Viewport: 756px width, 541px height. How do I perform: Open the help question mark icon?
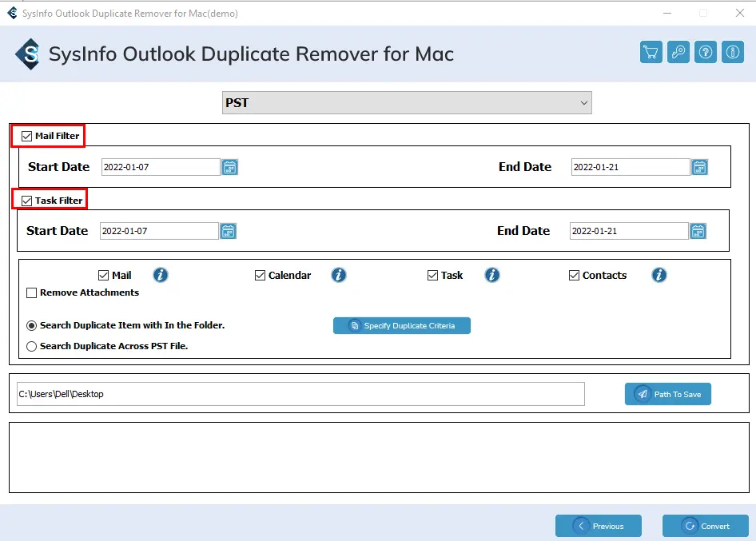706,52
